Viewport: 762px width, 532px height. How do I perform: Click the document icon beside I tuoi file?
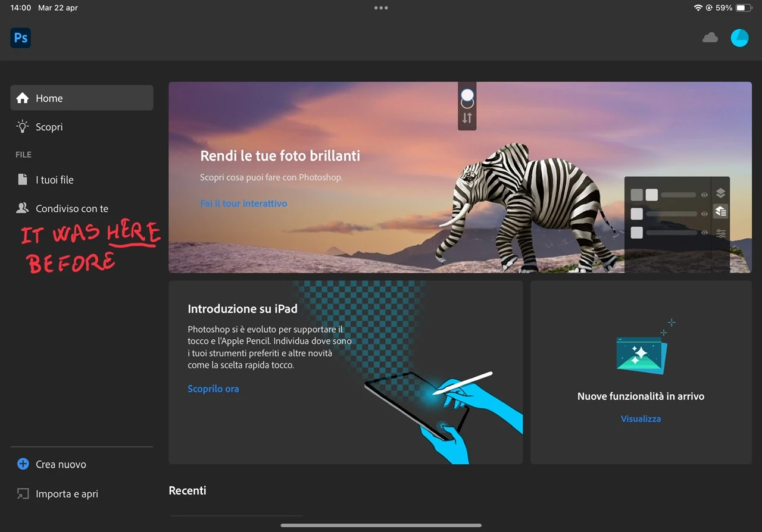[x=23, y=180]
